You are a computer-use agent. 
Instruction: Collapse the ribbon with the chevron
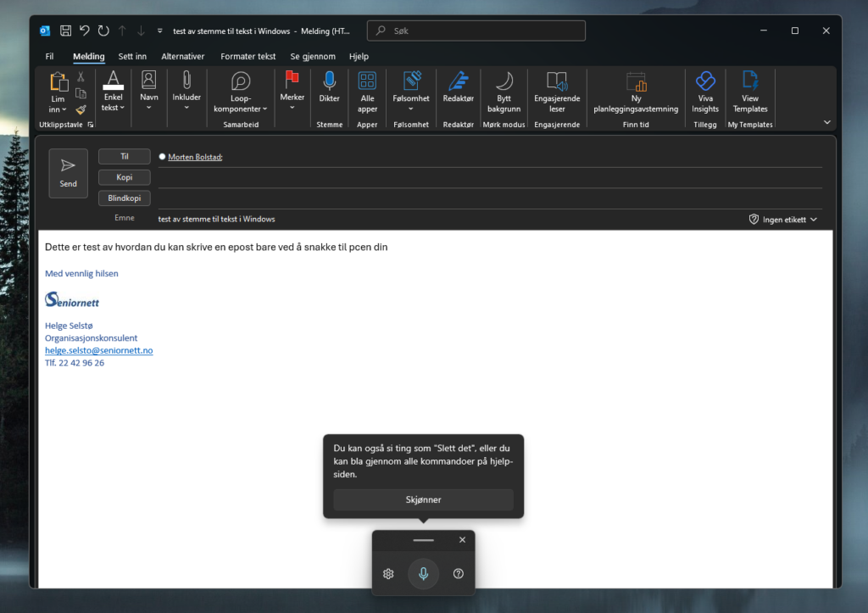pyautogui.click(x=826, y=122)
